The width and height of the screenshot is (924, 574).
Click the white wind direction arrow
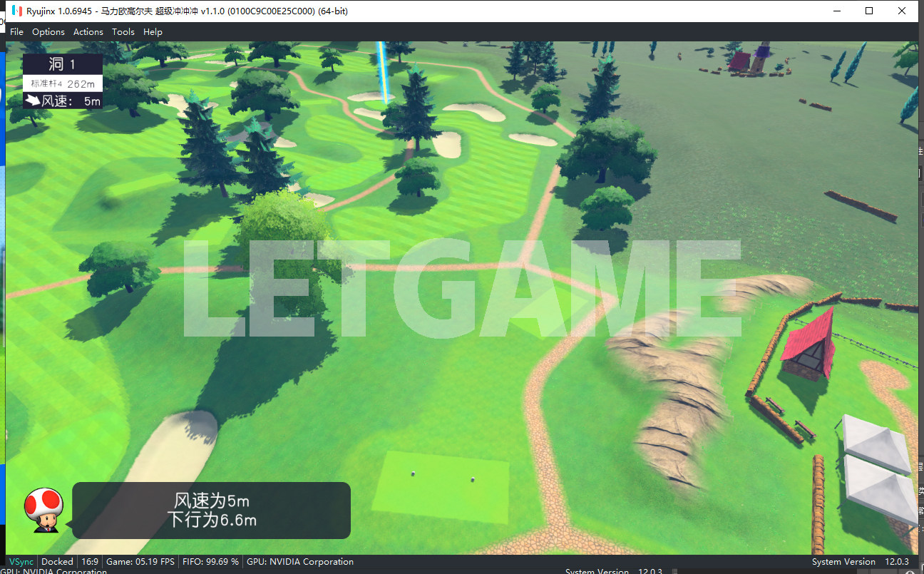tap(32, 101)
